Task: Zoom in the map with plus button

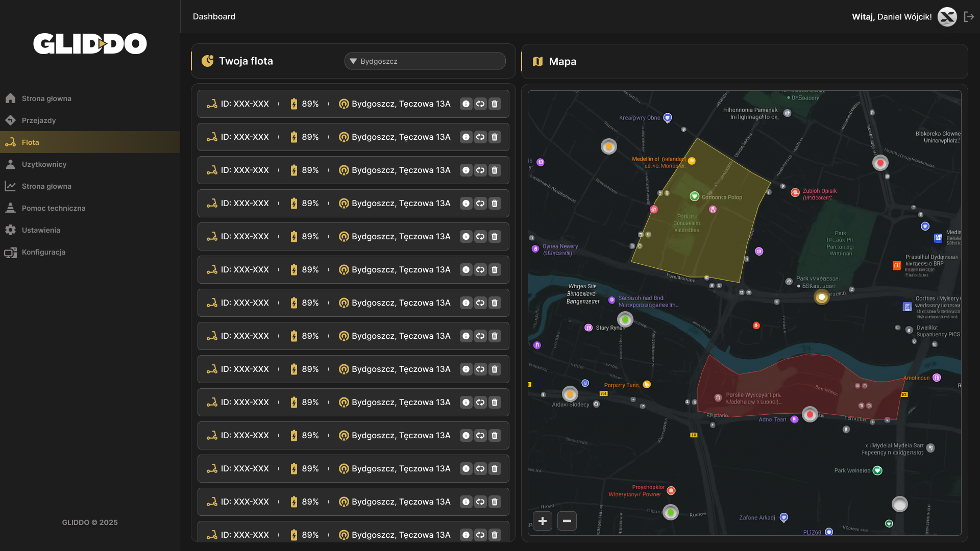Action: (x=543, y=521)
